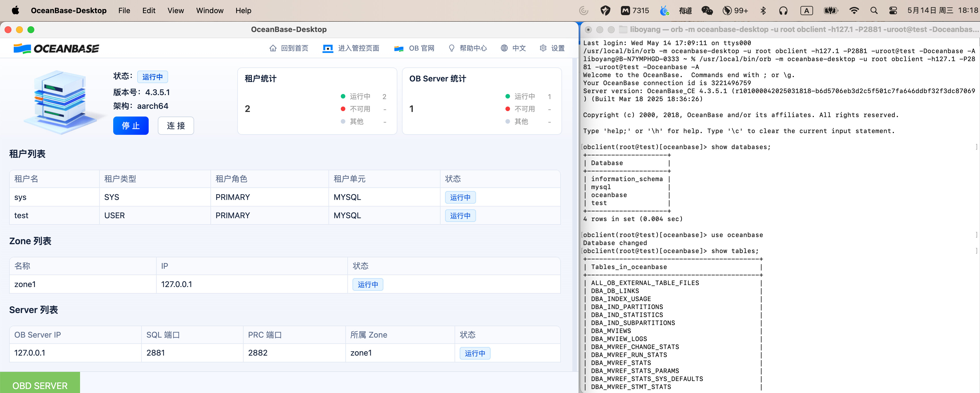This screenshot has width=980, height=393.
Task: Click the home icon beside 回到首页
Action: point(273,48)
